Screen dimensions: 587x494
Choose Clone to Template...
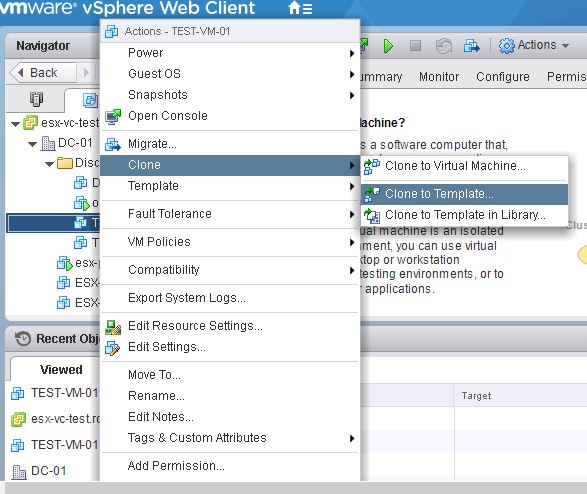[465, 194]
